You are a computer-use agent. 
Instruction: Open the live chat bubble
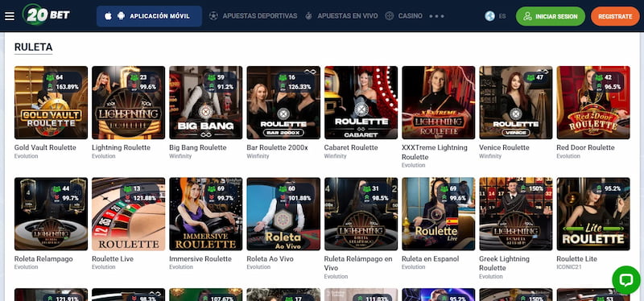point(626,280)
